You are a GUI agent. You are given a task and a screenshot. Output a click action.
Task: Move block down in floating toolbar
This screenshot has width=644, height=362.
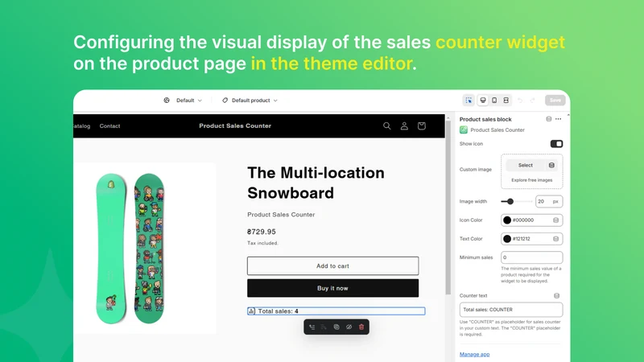pos(324,327)
